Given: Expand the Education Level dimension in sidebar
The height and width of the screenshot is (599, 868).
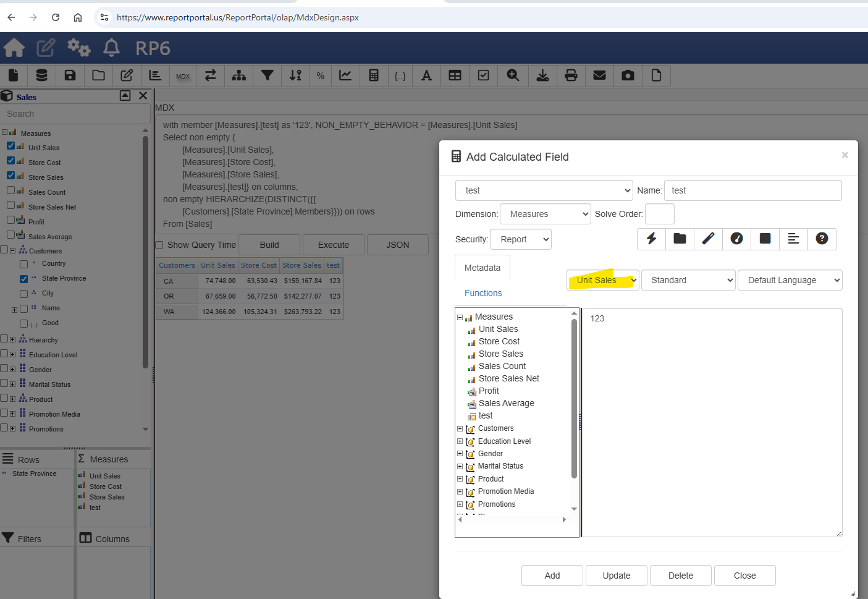Looking at the screenshot, I should [12, 355].
